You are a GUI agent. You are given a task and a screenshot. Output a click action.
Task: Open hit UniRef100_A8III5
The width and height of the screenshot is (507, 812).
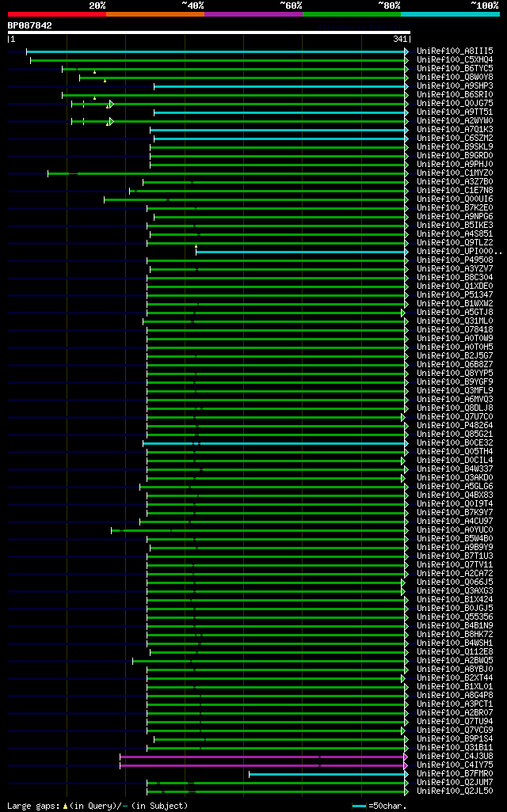[455, 51]
